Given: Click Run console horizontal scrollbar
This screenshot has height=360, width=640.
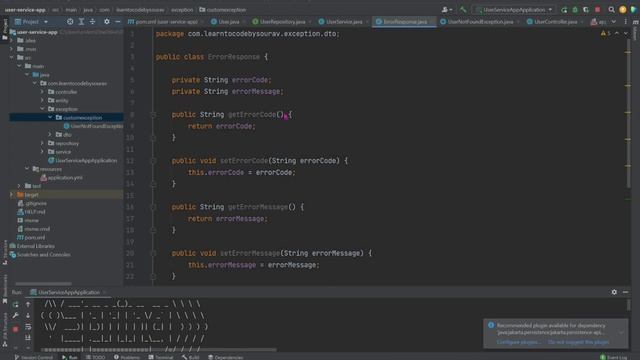Looking at the screenshot, I should tap(159, 350).
